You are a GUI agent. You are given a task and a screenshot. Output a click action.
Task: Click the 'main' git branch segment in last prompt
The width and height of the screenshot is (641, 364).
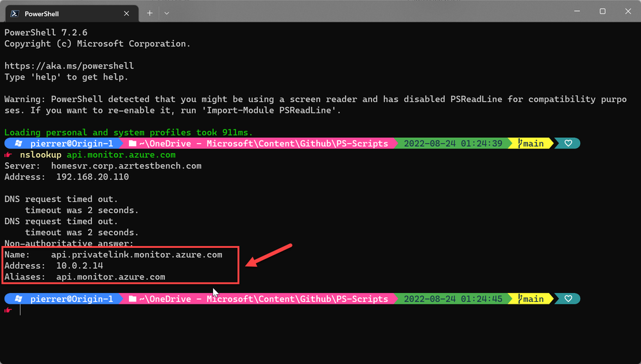(x=531, y=299)
